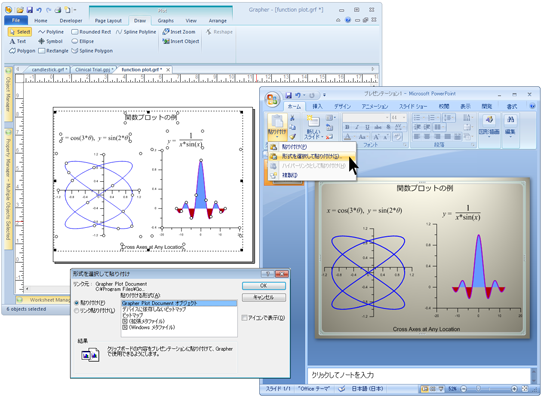Select Grapher Plot Document object list entry
This screenshot has height=400, width=550.
[x=179, y=303]
